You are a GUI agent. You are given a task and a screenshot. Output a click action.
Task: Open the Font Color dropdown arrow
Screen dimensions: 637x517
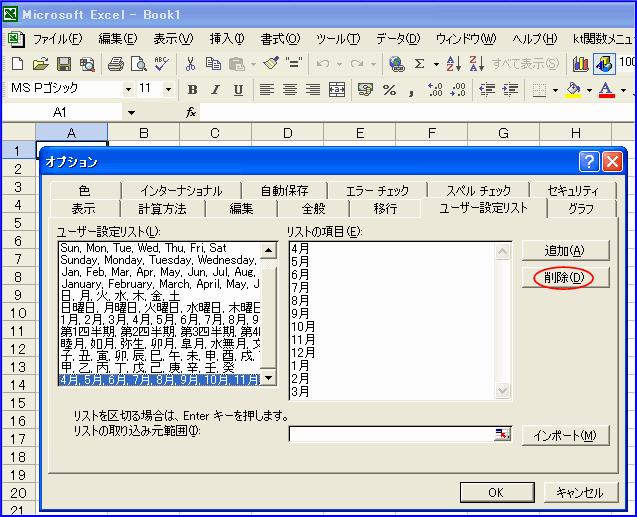pyautogui.click(x=623, y=90)
